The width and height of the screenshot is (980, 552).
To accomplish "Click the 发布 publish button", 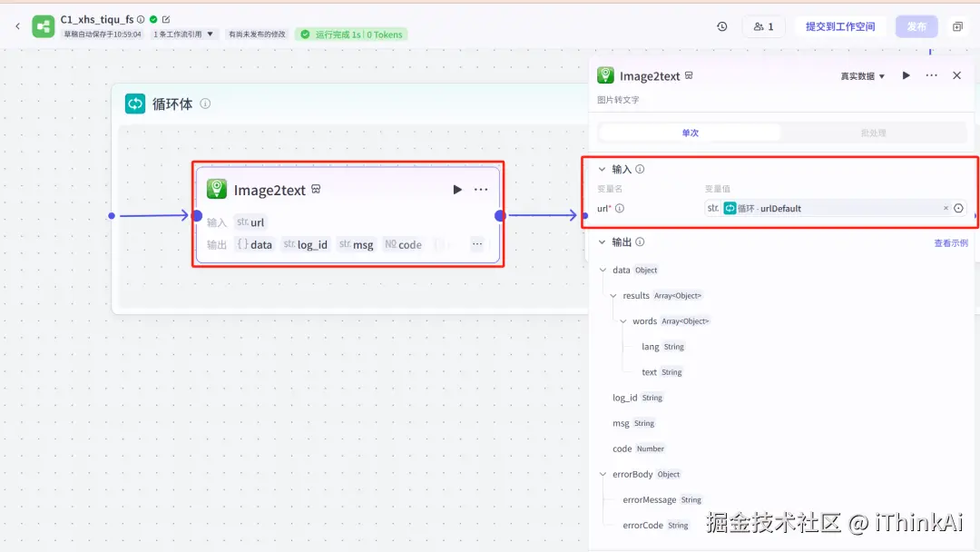I will pos(916,26).
